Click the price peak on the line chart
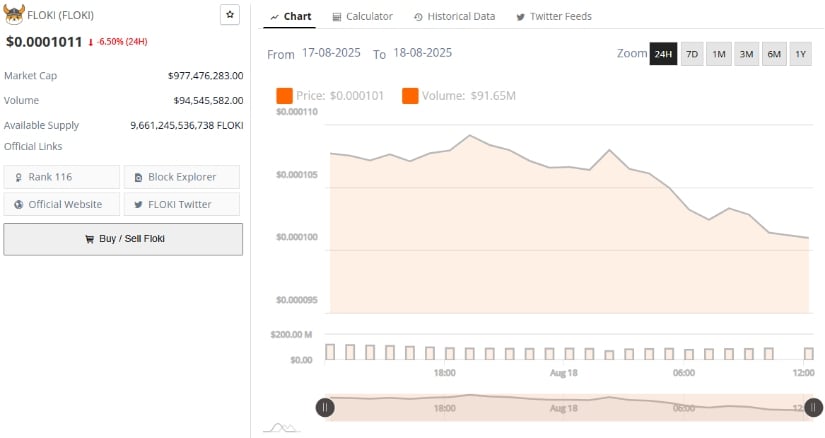This screenshot has height=438, width=825. [x=469, y=136]
